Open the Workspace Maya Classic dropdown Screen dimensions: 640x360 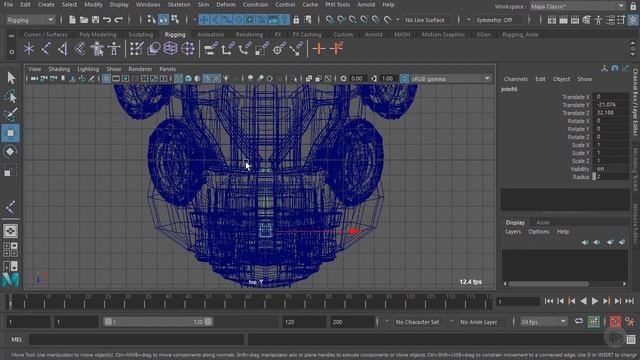point(577,6)
